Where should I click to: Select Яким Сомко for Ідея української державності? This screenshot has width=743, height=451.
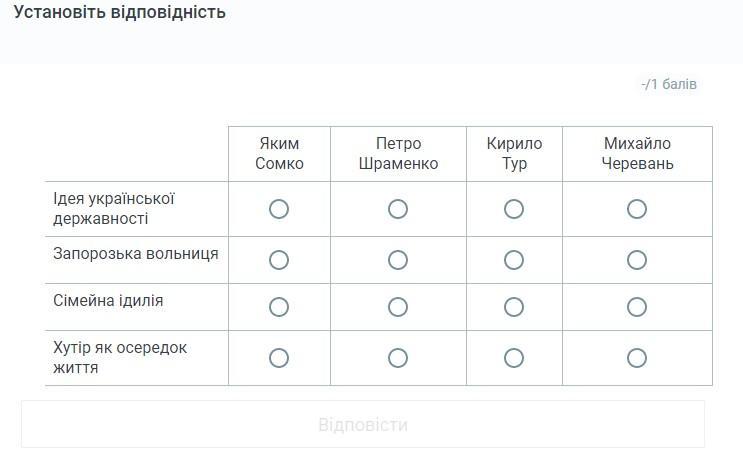pyautogui.click(x=279, y=209)
